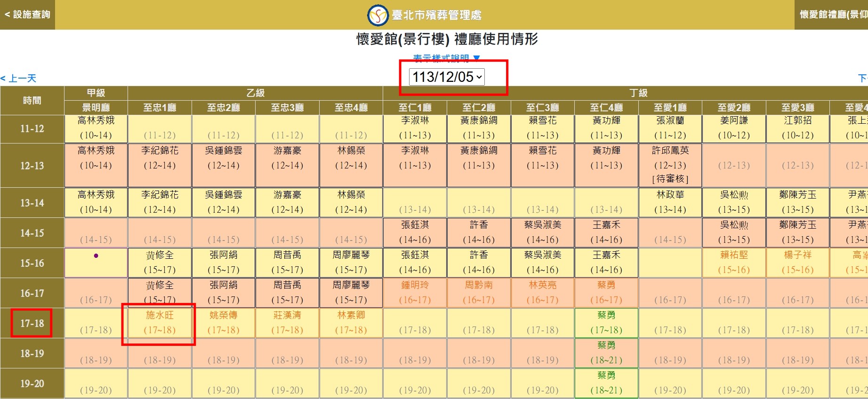Go to previous day via 上一天 link
The image size is (868, 399).
[18, 78]
